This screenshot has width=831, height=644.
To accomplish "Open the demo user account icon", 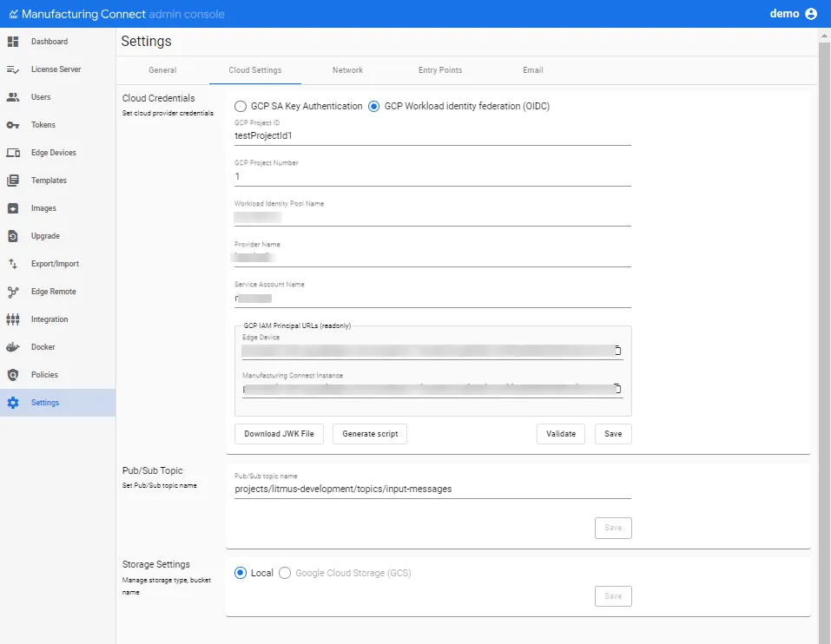I will (x=811, y=14).
